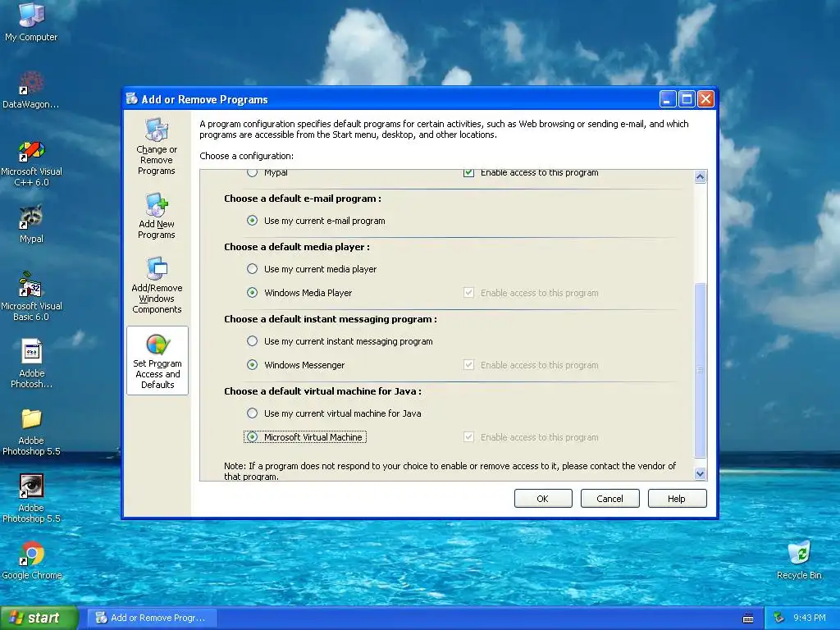Viewport: 840px width, 630px height.
Task: Click the keyboard icon in the taskbar
Action: pyautogui.click(x=748, y=619)
